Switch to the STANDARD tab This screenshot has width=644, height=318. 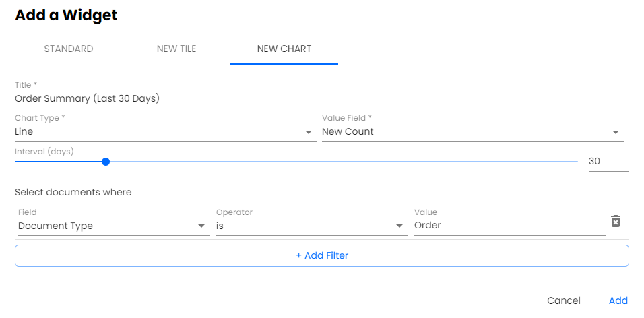69,49
